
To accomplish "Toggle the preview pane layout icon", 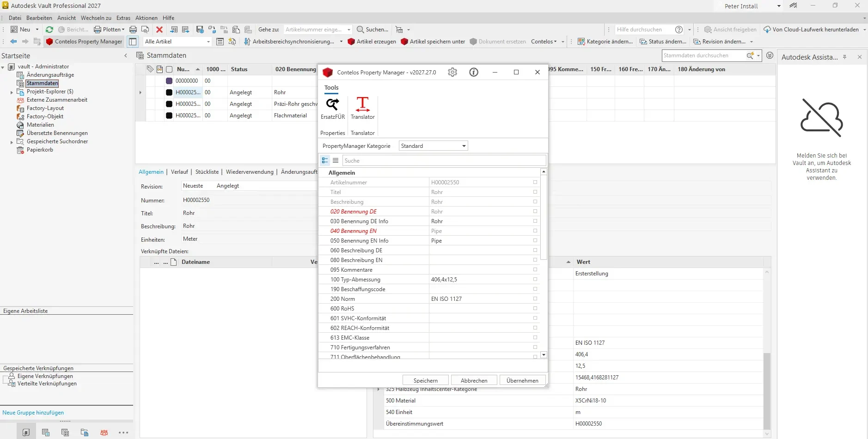I will click(x=133, y=42).
